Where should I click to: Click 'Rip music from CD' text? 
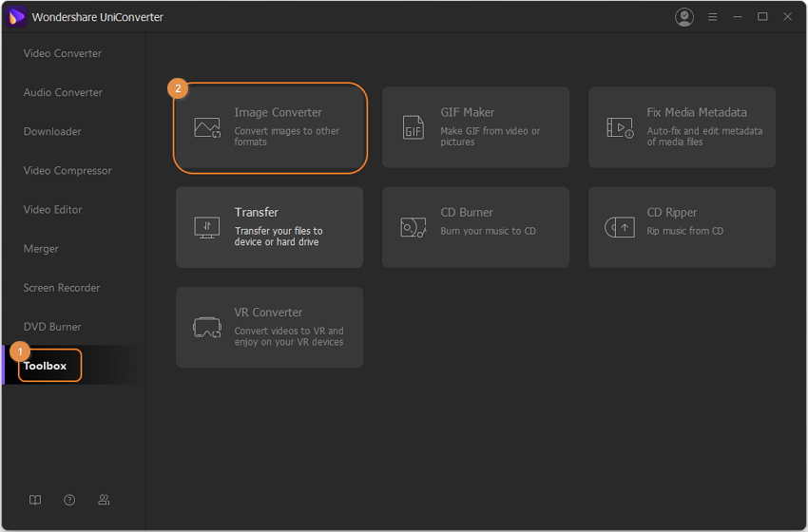pyautogui.click(x=684, y=231)
